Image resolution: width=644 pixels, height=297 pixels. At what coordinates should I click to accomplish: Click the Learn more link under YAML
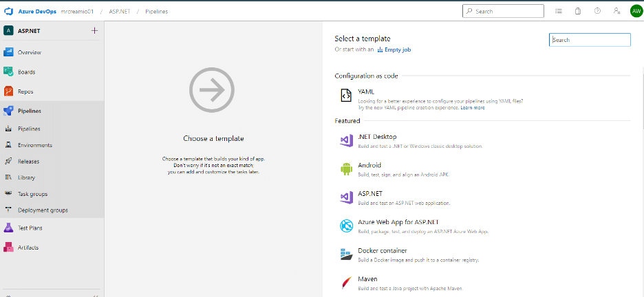coord(472,107)
